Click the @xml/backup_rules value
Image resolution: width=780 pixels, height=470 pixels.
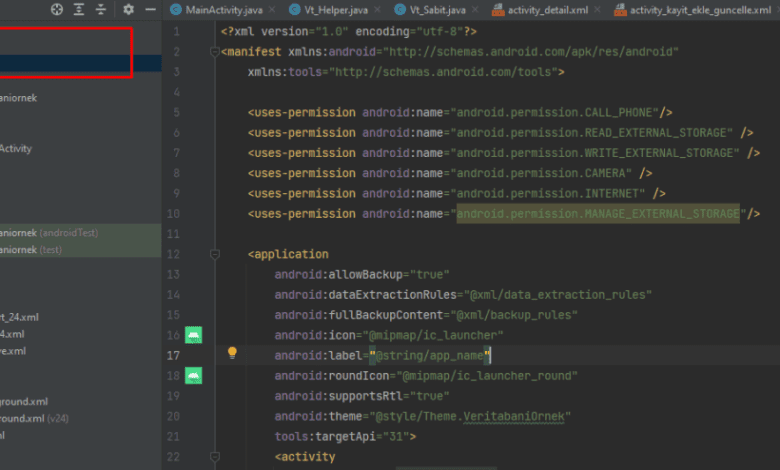(513, 315)
